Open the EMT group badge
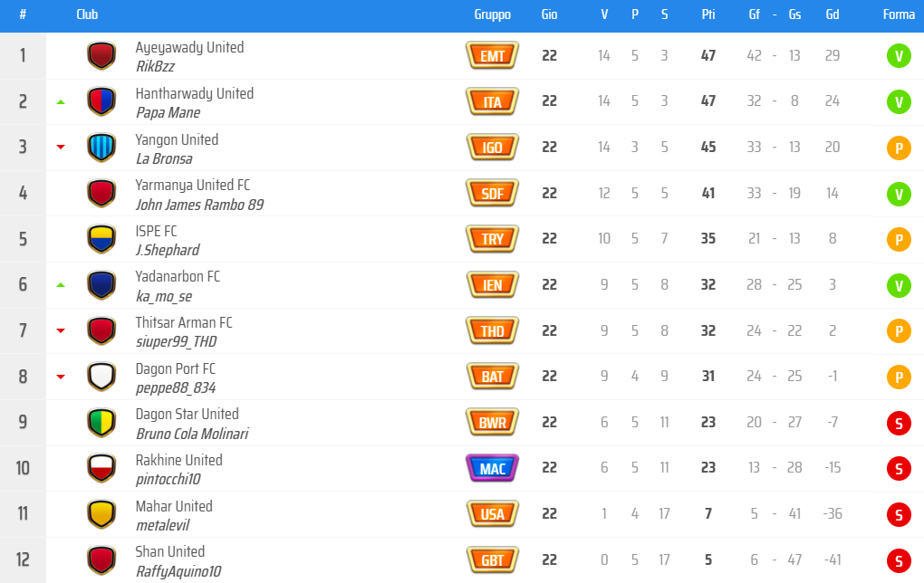924x583 pixels. (x=492, y=56)
